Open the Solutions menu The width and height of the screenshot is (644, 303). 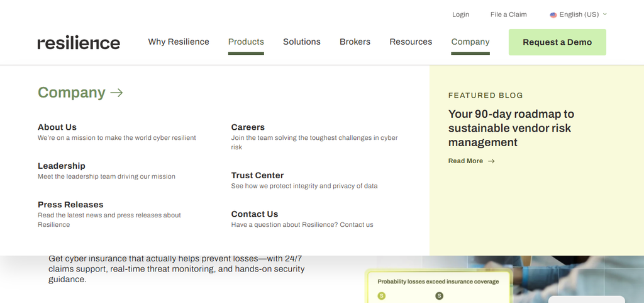tap(302, 42)
